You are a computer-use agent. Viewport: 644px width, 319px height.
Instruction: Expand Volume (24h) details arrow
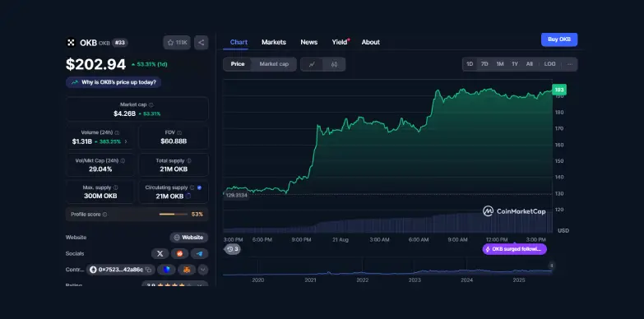(x=126, y=141)
